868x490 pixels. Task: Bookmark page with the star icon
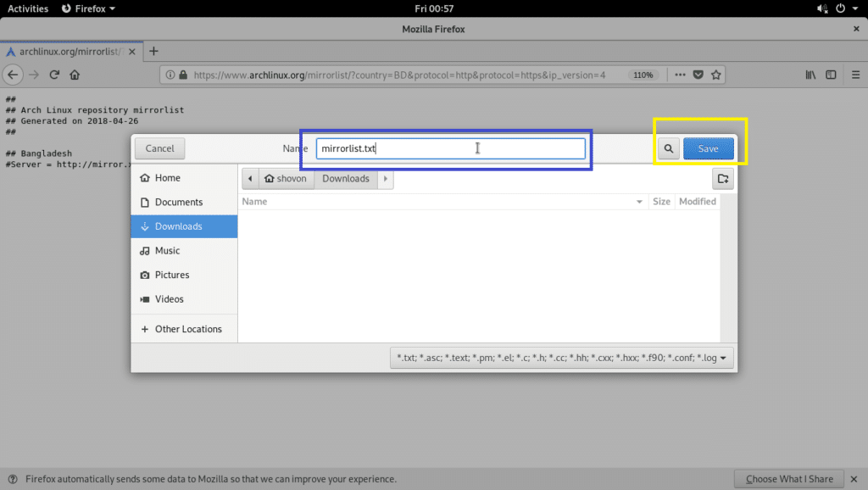click(716, 75)
